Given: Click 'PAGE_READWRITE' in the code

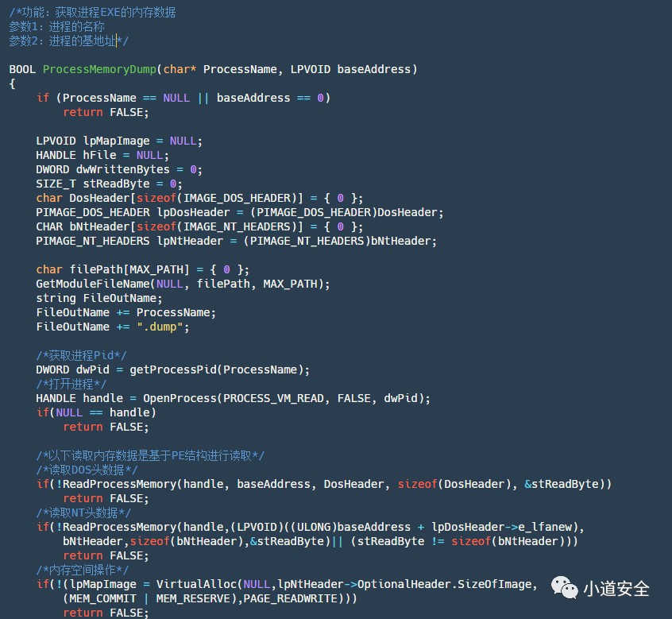Looking at the screenshot, I should [x=290, y=598].
